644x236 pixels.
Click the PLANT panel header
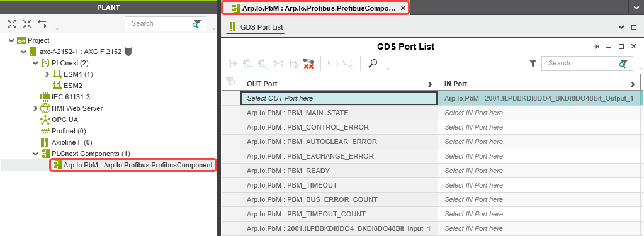click(108, 8)
